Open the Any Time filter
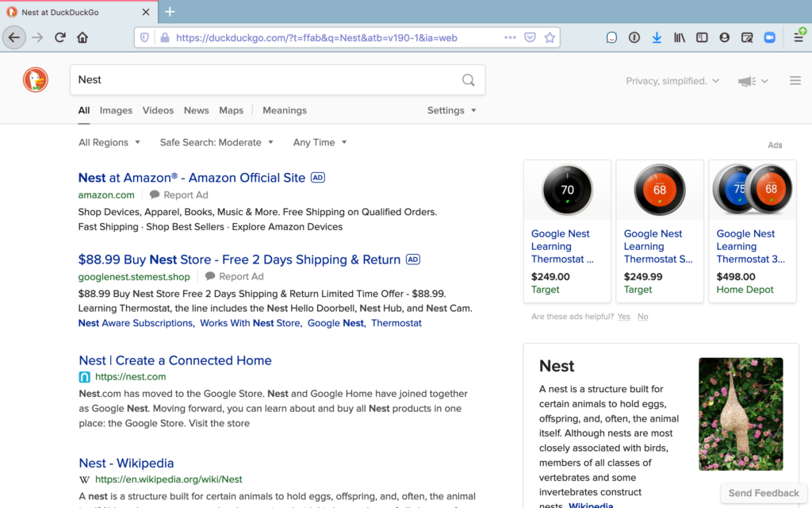This screenshot has width=812, height=508. 320,142
